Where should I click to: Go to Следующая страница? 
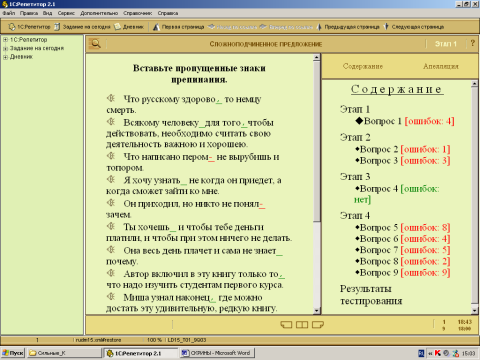point(414,27)
